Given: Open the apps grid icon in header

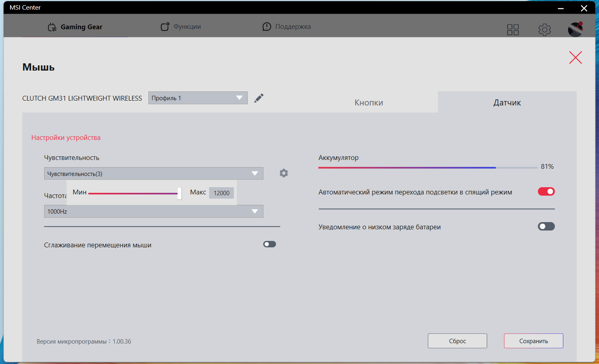Looking at the screenshot, I should click(x=513, y=30).
